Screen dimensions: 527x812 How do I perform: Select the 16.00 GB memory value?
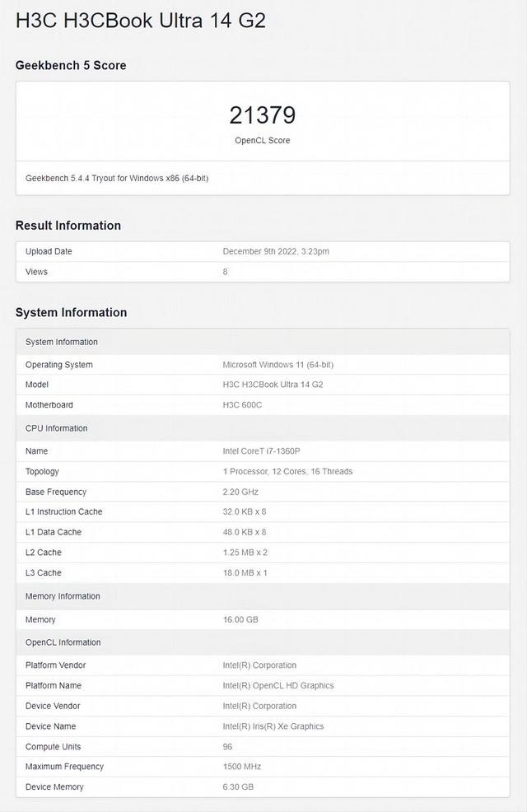point(240,619)
